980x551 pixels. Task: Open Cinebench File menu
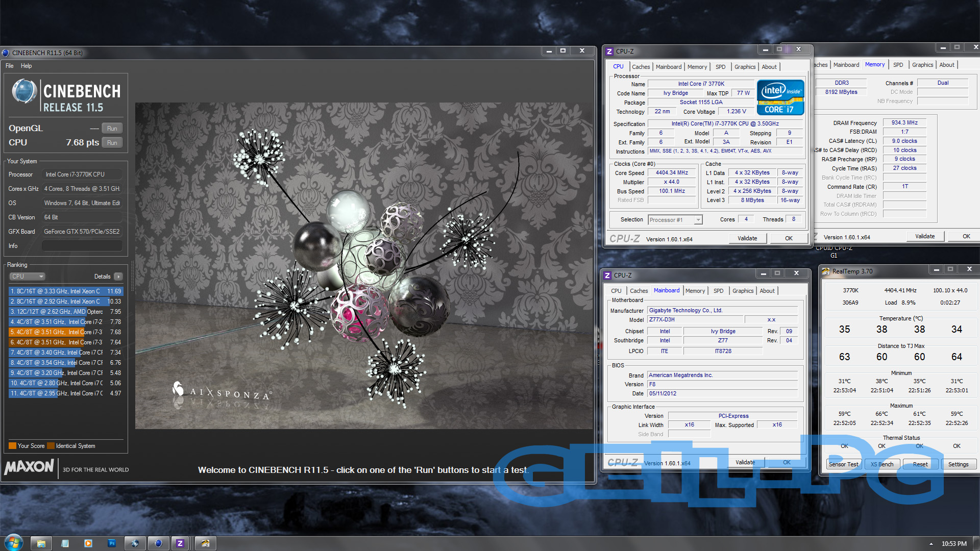[x=9, y=66]
